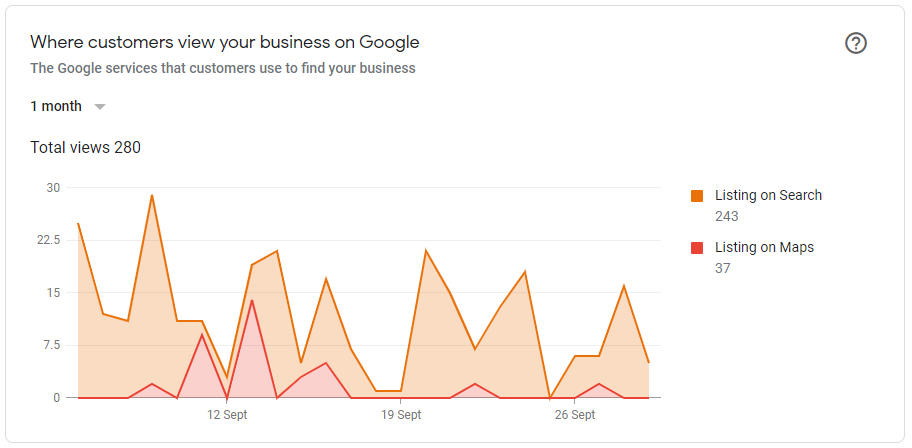
Task: Click the 7.5 value on the vertical axis
Action: click(50, 346)
